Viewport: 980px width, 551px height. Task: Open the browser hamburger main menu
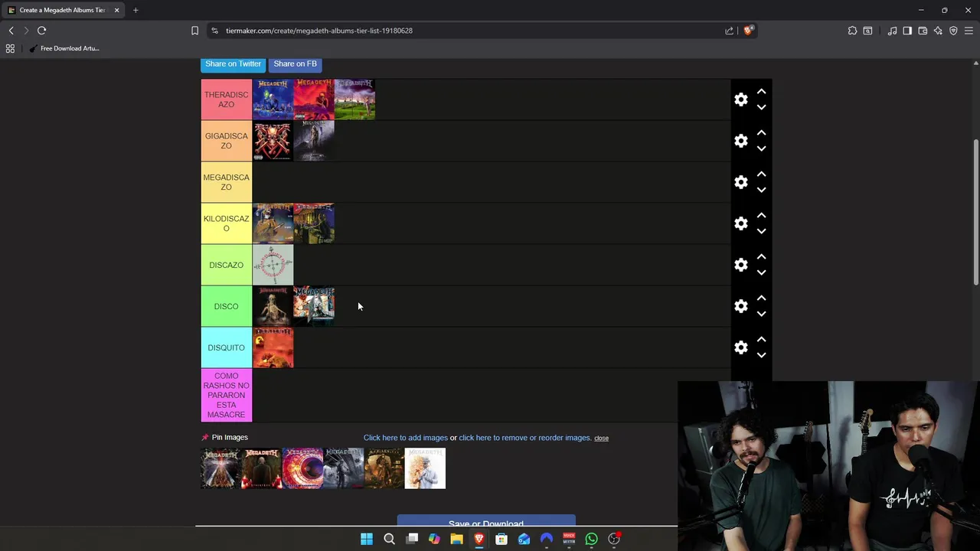pos(969,31)
